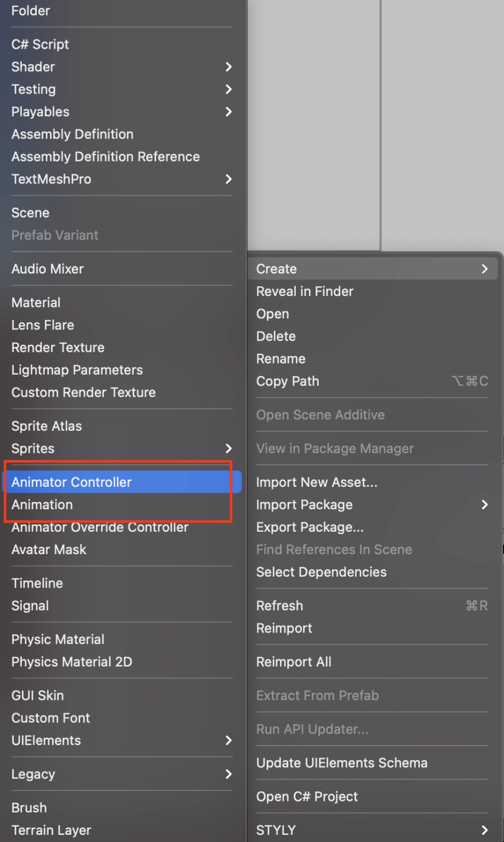This screenshot has width=504, height=842.
Task: Choose Physics Material 2D
Action: [x=72, y=662]
